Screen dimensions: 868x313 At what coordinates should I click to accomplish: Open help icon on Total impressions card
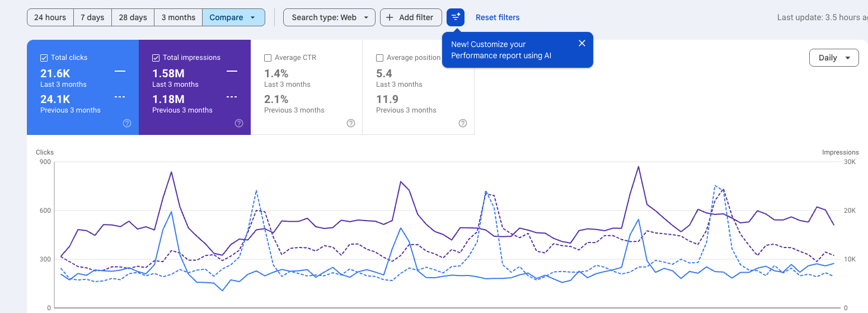click(239, 123)
